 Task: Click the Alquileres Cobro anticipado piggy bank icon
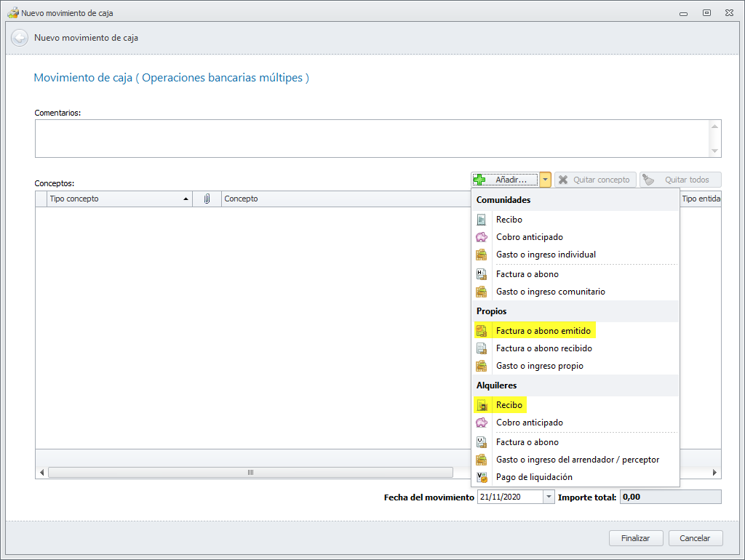pyautogui.click(x=482, y=423)
